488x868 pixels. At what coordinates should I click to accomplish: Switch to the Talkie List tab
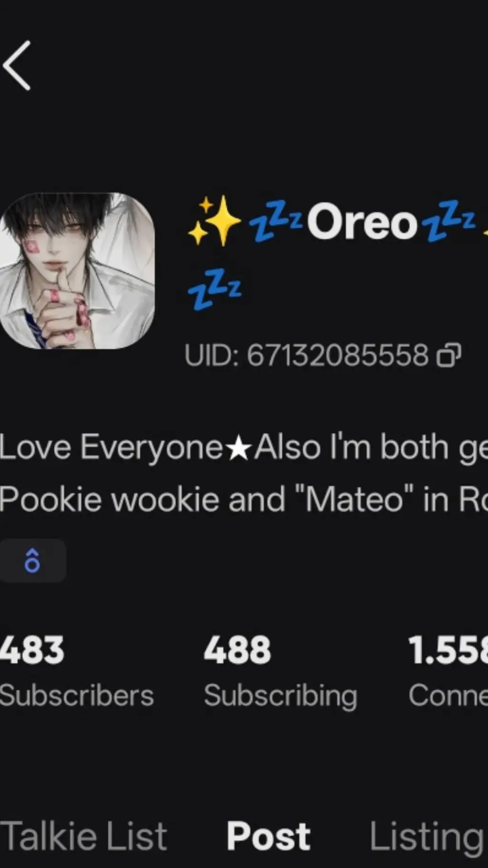pyautogui.click(x=83, y=836)
